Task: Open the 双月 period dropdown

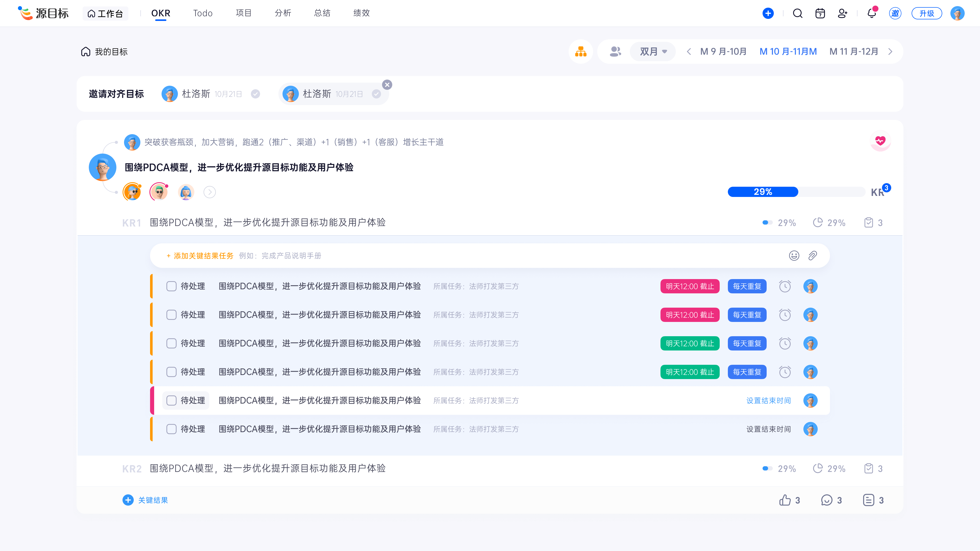Action: [x=653, y=51]
